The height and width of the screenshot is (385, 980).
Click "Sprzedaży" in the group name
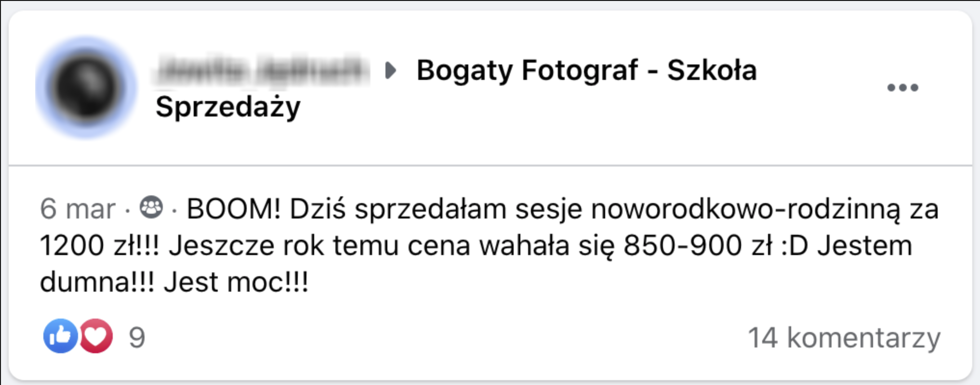pyautogui.click(x=228, y=107)
